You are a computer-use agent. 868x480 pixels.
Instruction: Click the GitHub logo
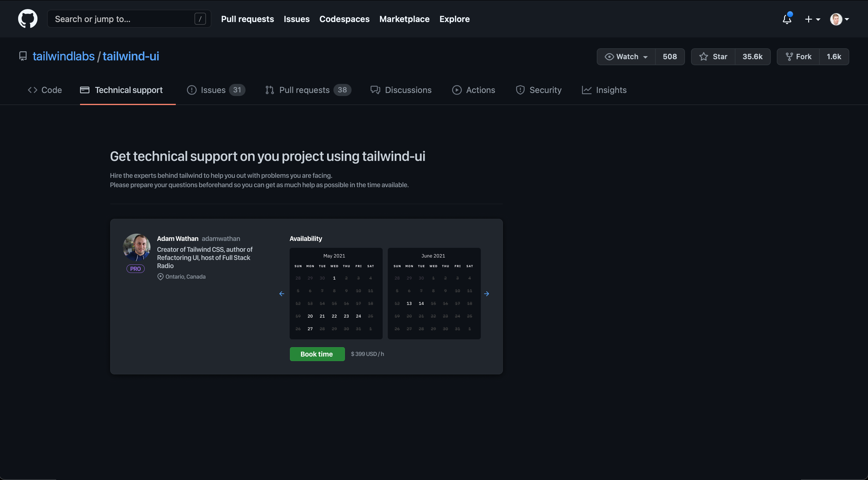[27, 18]
